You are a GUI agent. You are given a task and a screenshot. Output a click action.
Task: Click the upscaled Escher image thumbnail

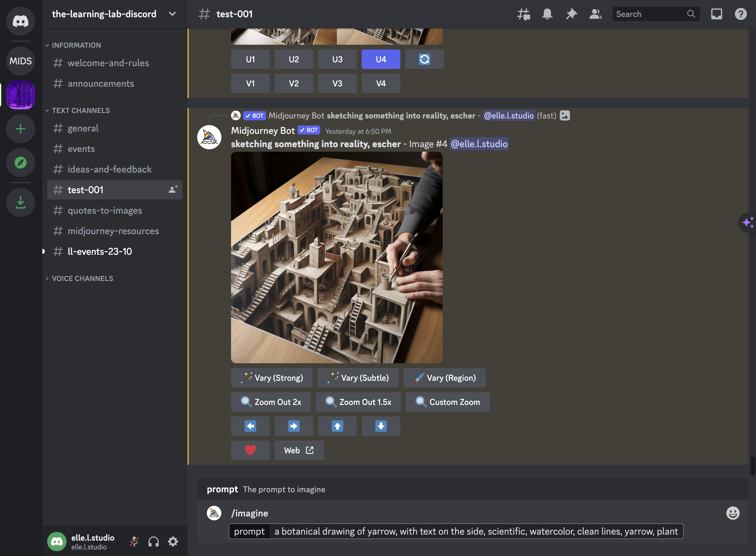[x=336, y=257]
